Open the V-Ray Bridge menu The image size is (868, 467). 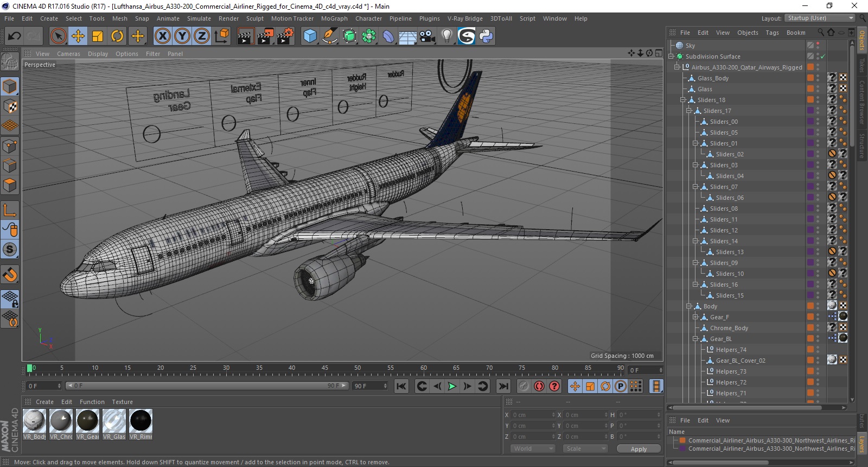coord(465,18)
